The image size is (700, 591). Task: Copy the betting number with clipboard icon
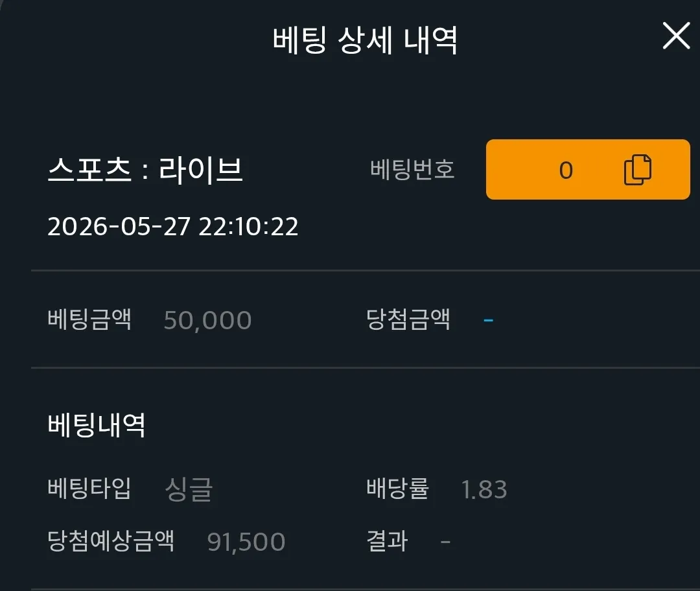pyautogui.click(x=638, y=170)
